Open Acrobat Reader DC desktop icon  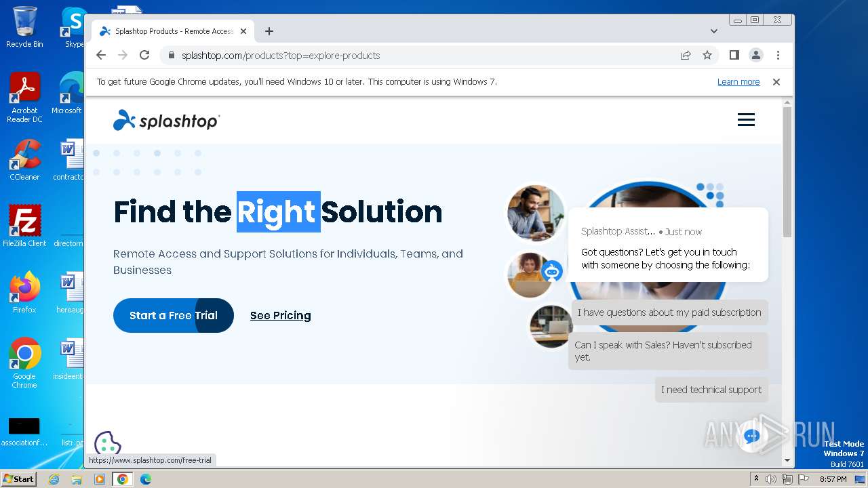24,98
